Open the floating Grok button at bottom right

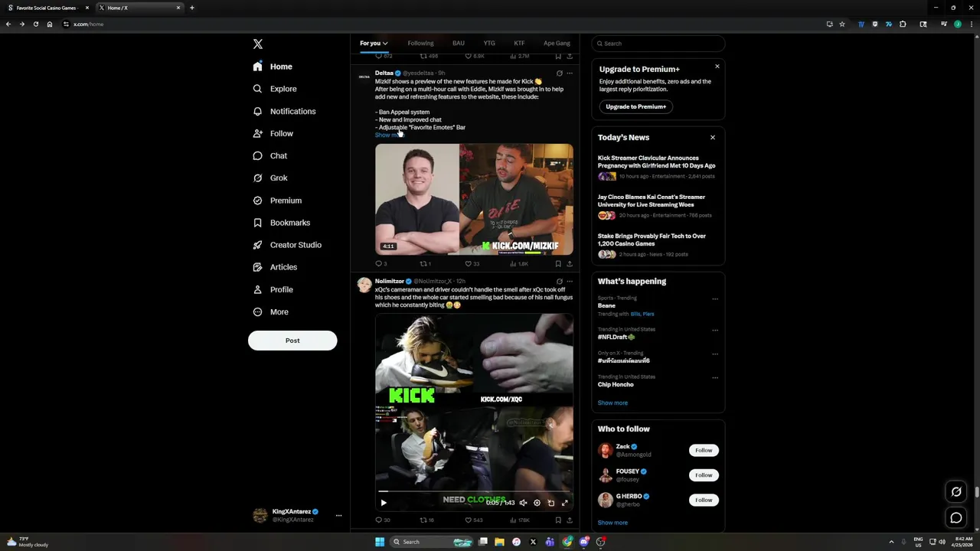pos(956,492)
